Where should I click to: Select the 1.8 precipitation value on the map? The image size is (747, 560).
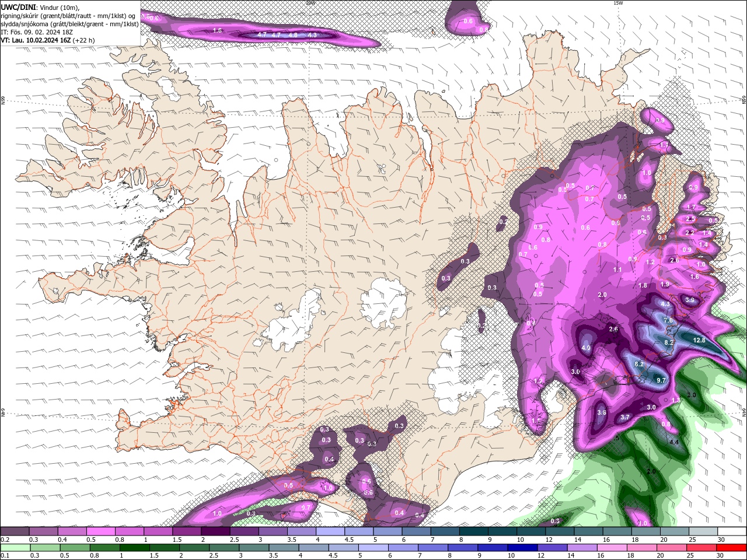click(643, 285)
